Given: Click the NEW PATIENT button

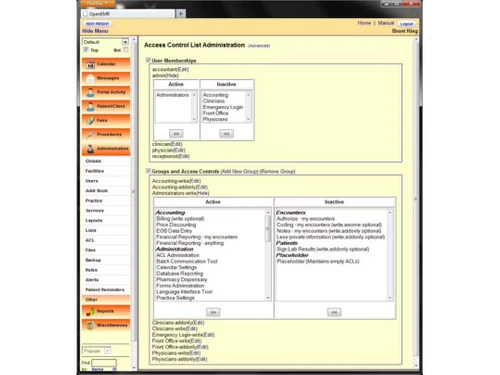Looking at the screenshot, I should (x=97, y=24).
